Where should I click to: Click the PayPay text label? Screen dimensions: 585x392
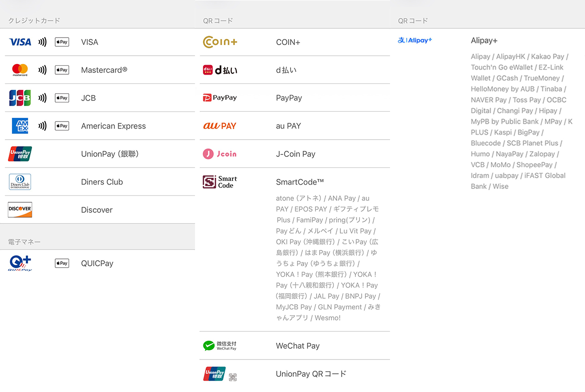pyautogui.click(x=289, y=98)
